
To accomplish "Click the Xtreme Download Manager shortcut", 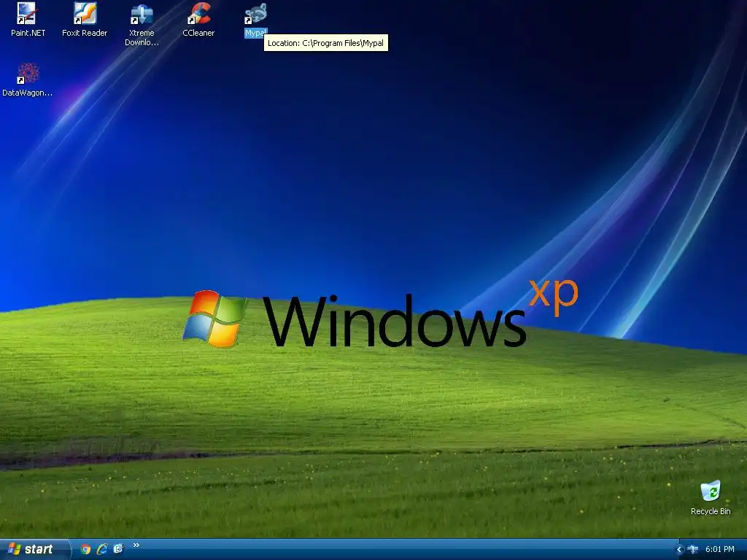I will tap(142, 25).
